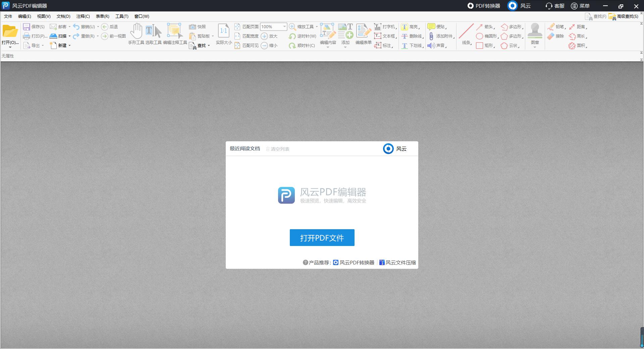Open the Edit Form (编辑表单) tool

[x=364, y=34]
